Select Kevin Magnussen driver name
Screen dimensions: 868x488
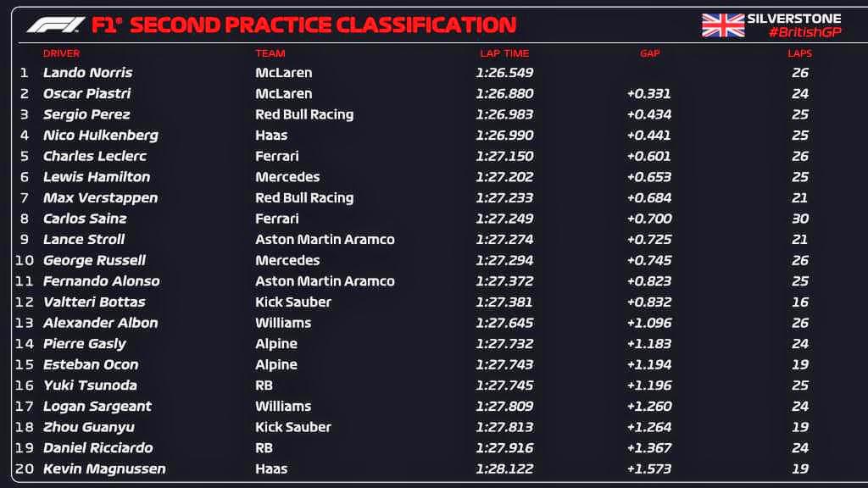click(x=104, y=469)
